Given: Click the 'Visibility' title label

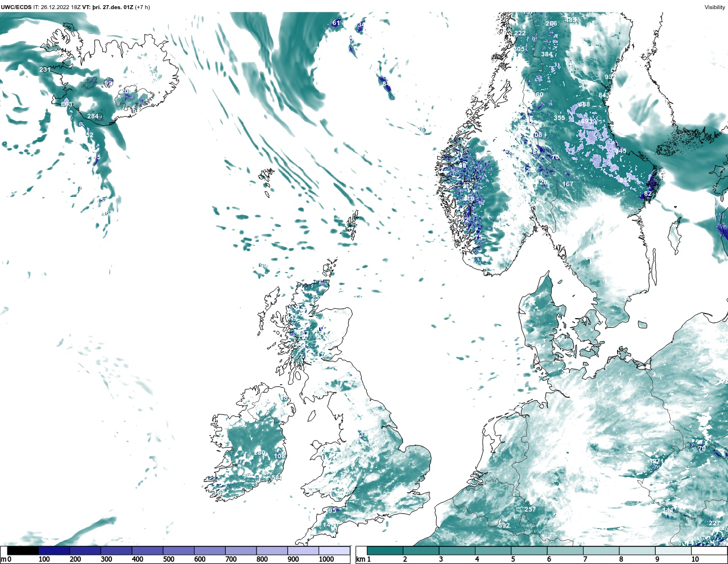Looking at the screenshot, I should (x=715, y=7).
